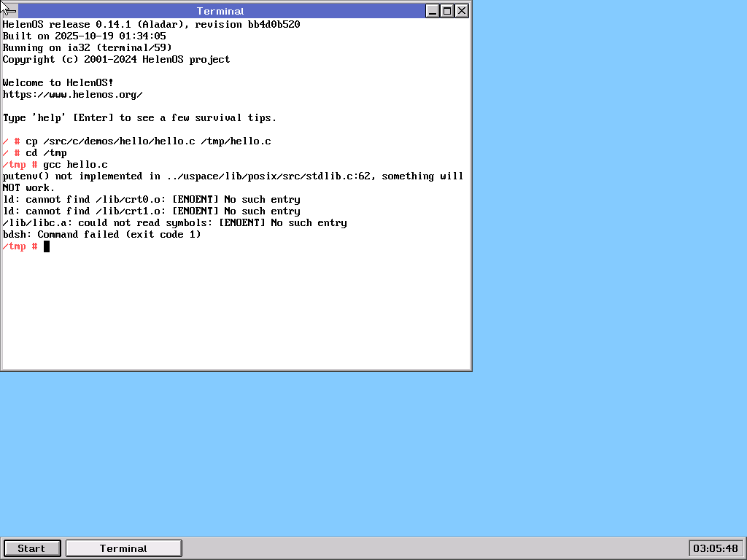Click the 'ld: cannot find /lib/crt1.o' line
Image resolution: width=747 pixels, height=560 pixels.
(x=151, y=211)
